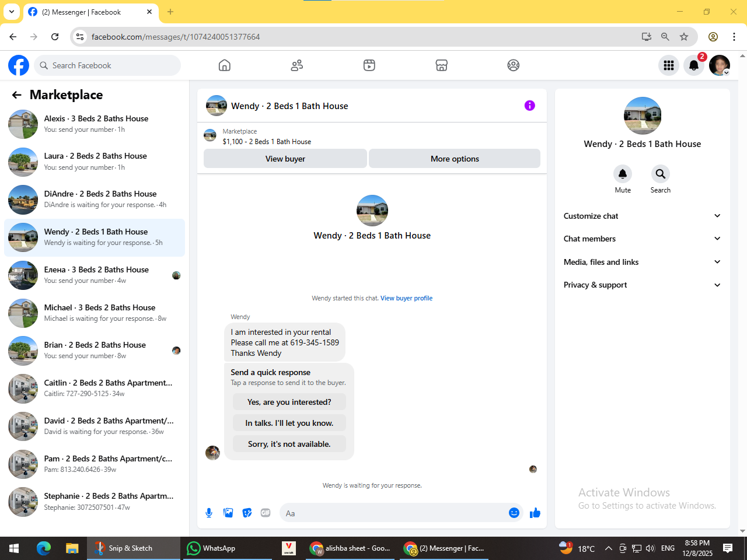This screenshot has height=560, width=747.
Task: Open the Video (Reels) navigation icon
Action: [369, 65]
